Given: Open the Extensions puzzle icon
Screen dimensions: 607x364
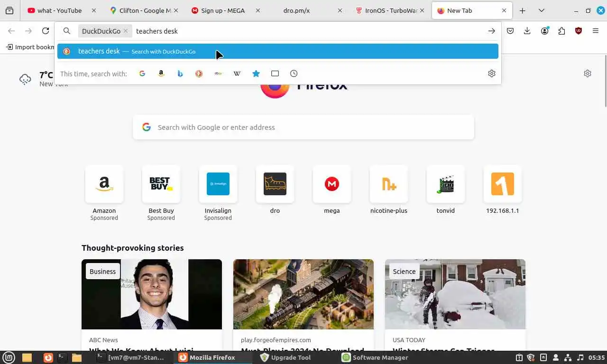Looking at the screenshot, I should (x=562, y=31).
